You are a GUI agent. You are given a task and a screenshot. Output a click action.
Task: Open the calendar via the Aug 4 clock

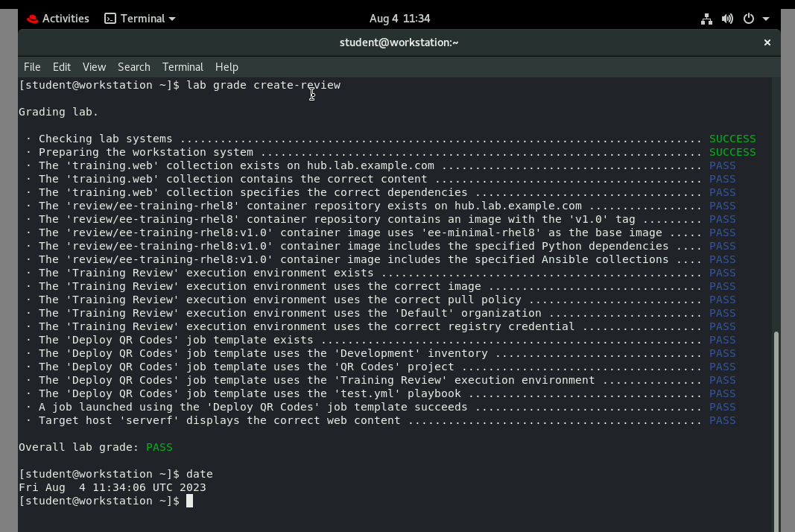[400, 18]
